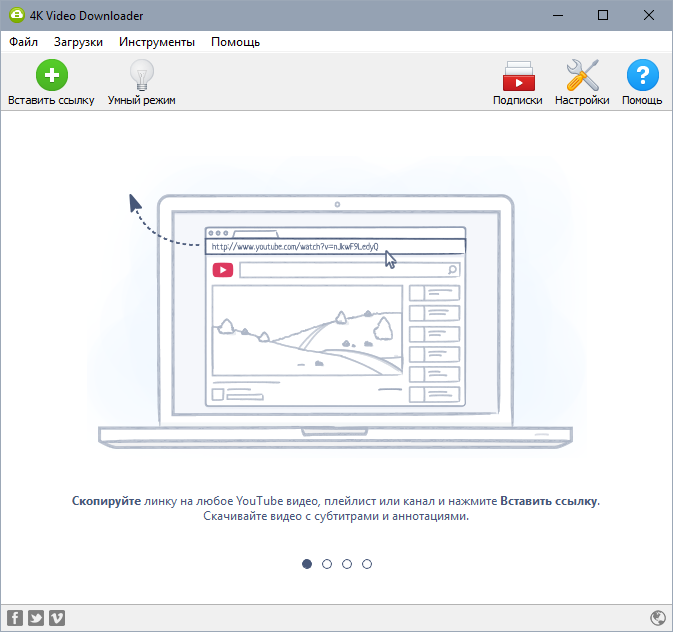The height and width of the screenshot is (632, 673).
Task: Click the blue Помощь question mark icon
Action: [643, 75]
